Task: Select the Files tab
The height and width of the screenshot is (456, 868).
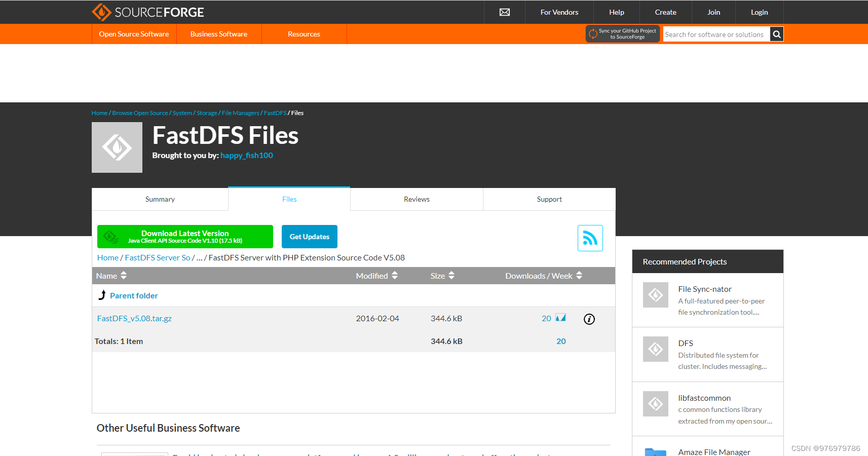Action: [x=289, y=199]
